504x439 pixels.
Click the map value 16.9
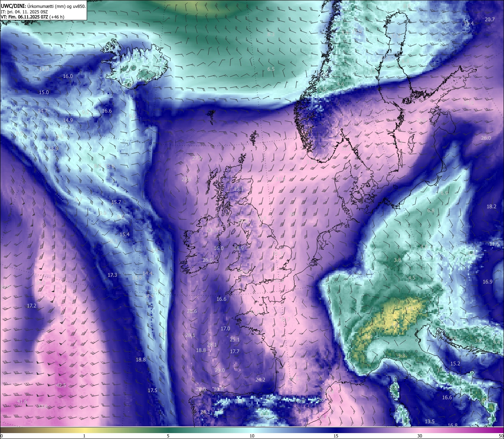pyautogui.click(x=487, y=282)
